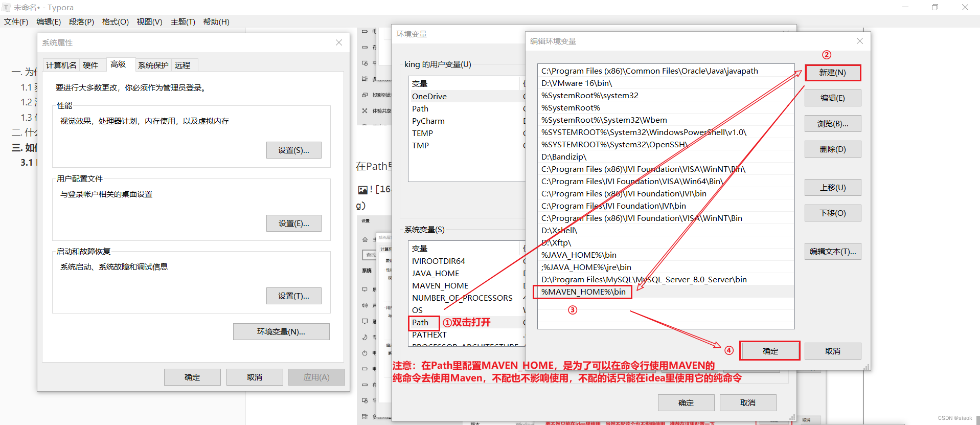Screen dimensions: 980x425
Task: Click 上移(U) to move entry up
Action: tap(833, 188)
